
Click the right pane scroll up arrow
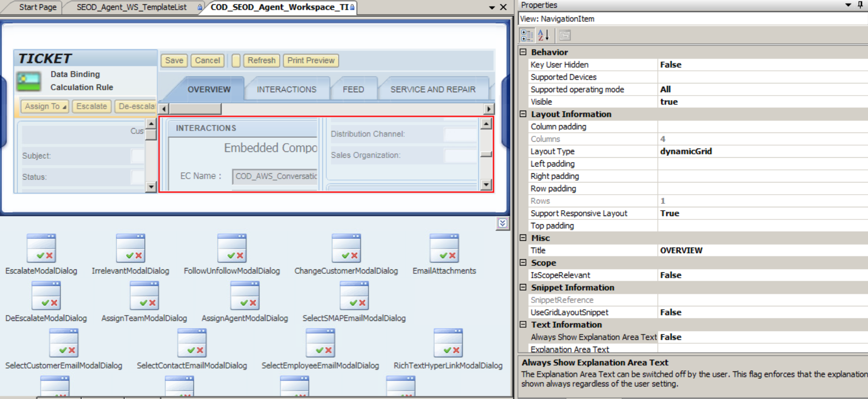(486, 124)
